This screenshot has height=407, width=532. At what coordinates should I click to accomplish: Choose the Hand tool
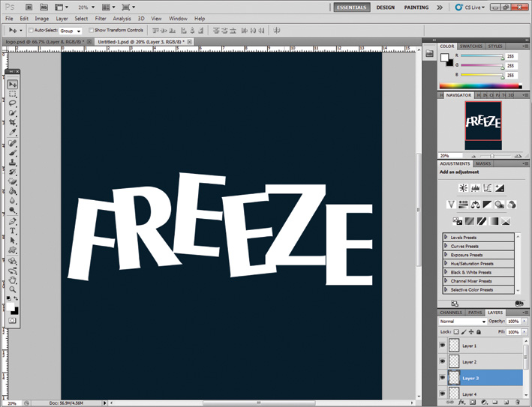(13, 279)
